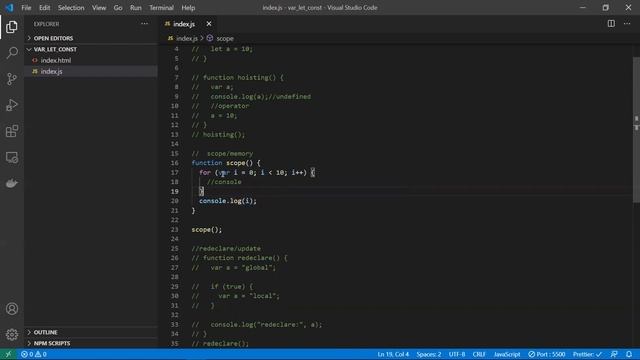Click the editor vertical scrollbar

coord(636,129)
